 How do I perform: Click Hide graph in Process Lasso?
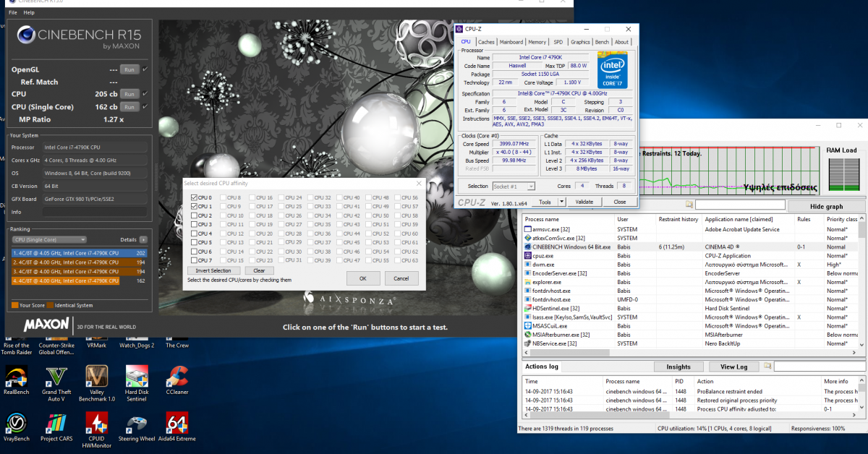click(x=825, y=207)
